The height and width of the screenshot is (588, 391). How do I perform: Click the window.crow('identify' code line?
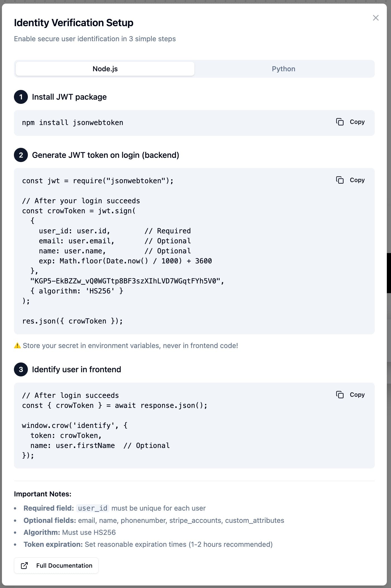75,425
